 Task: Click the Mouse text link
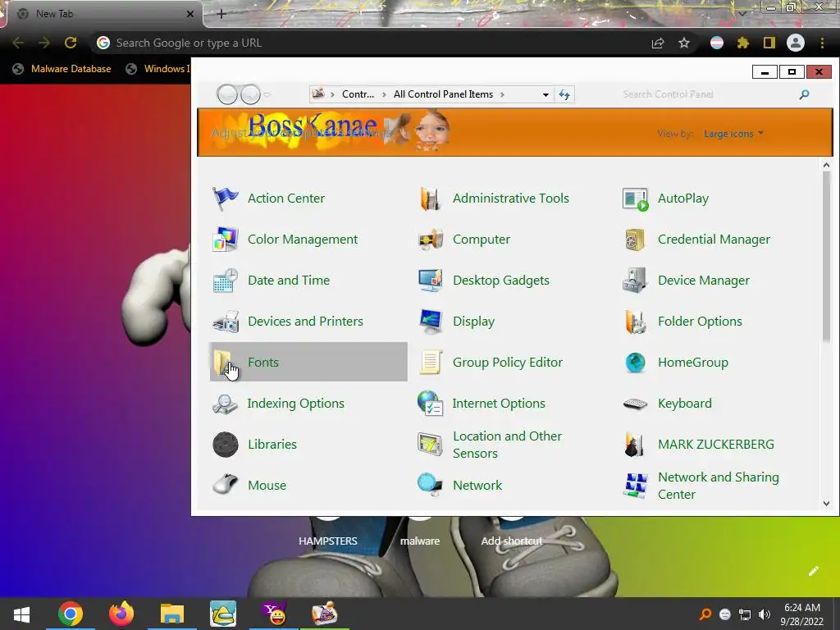267,486
